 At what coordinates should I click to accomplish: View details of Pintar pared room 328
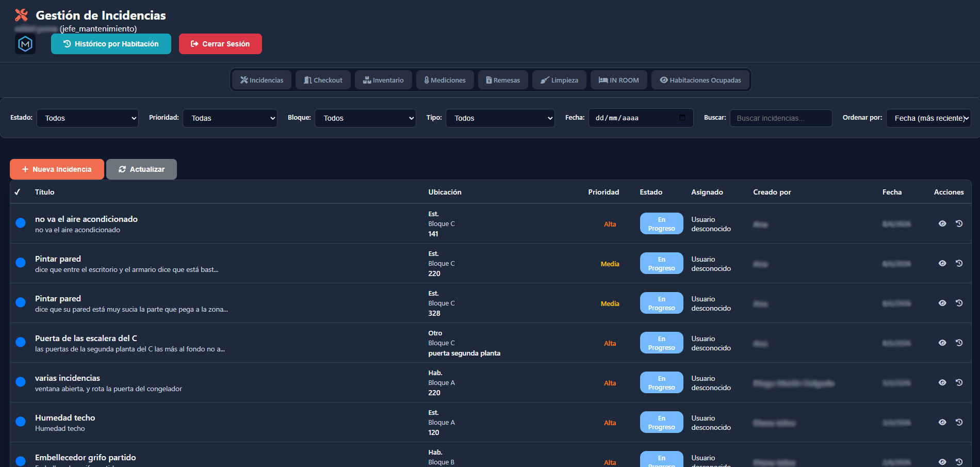point(942,303)
